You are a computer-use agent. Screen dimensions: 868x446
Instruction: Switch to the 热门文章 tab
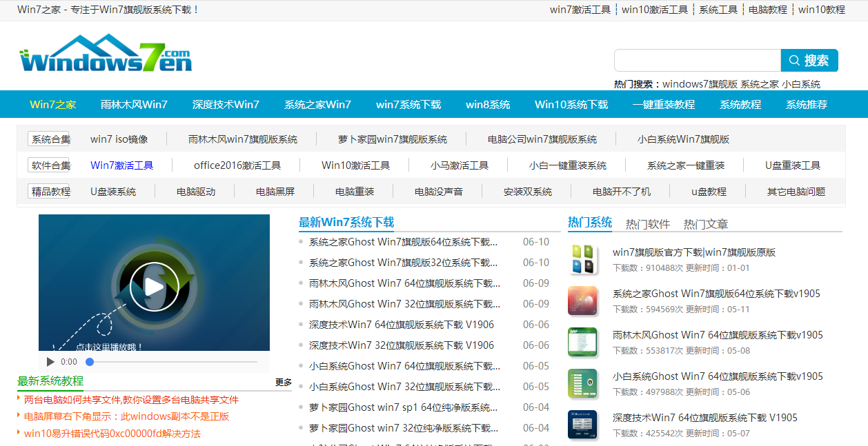point(705,223)
